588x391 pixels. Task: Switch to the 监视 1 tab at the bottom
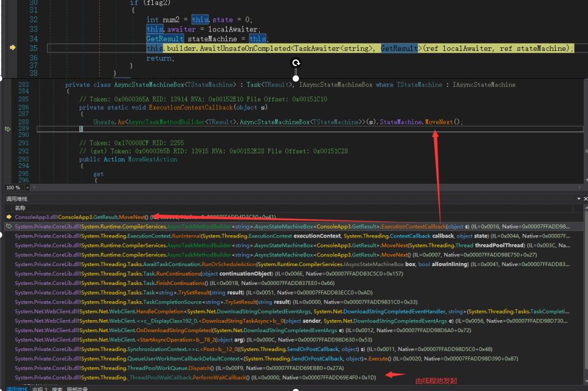coord(40,389)
